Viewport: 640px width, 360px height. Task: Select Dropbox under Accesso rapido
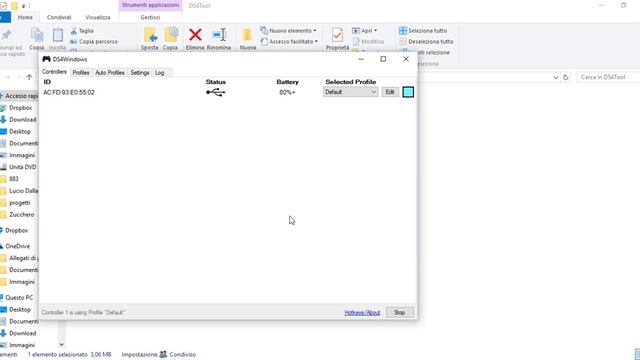[20, 108]
